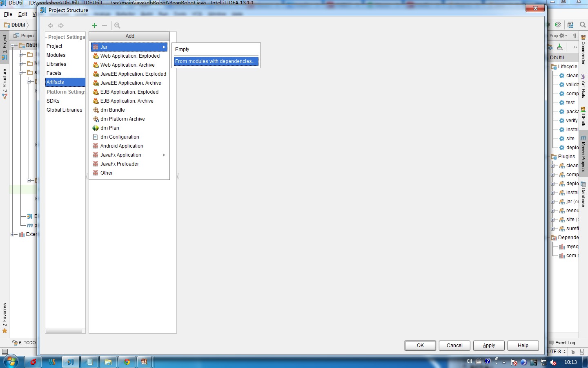This screenshot has height=368, width=588.
Task: Open the Ant Build tool window tab
Action: click(x=584, y=86)
